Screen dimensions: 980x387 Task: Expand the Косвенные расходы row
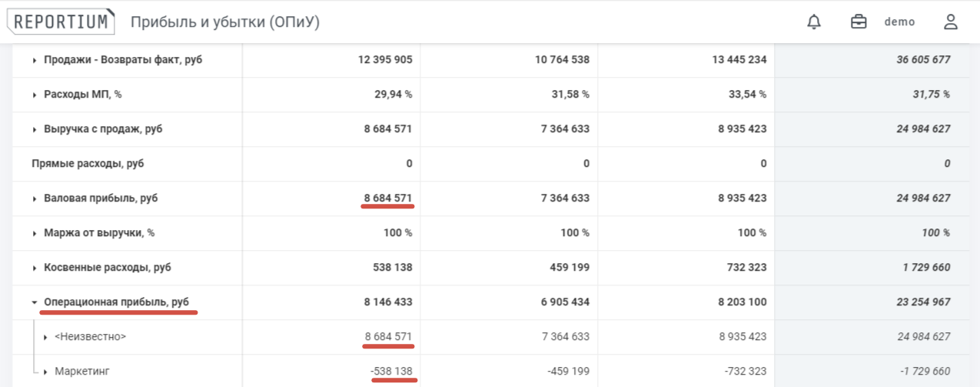[35, 268]
